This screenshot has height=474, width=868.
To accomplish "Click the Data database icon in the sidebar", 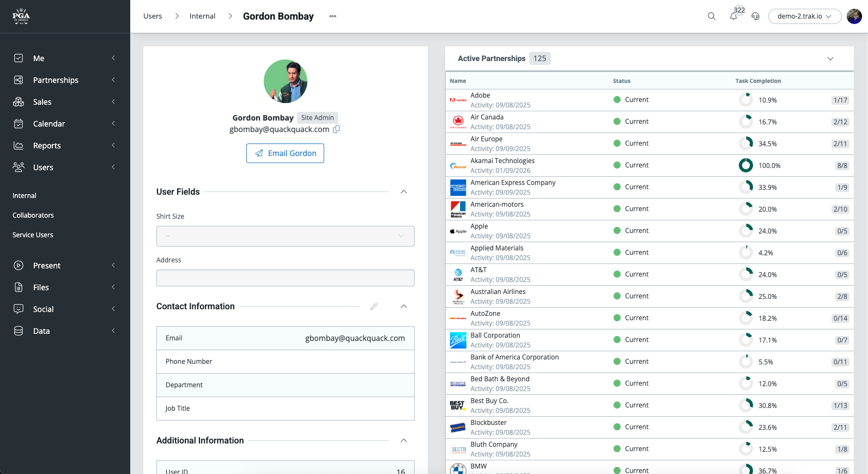I will (19, 331).
